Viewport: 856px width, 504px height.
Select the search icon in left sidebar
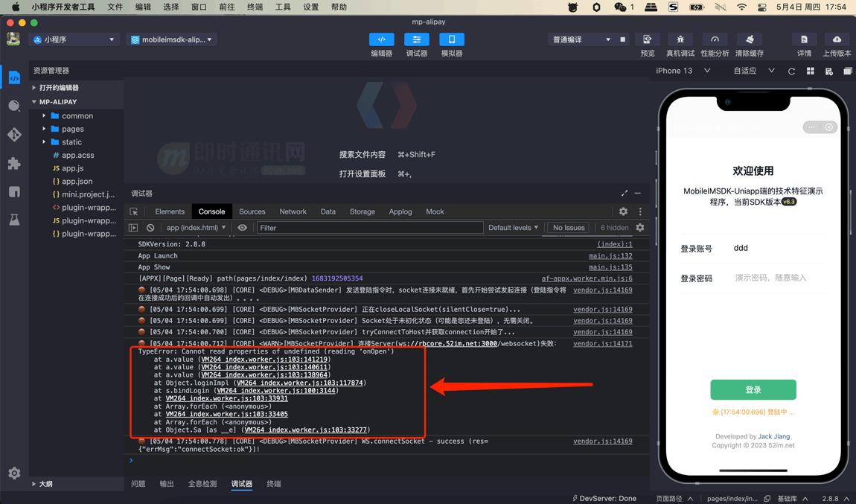[x=13, y=105]
